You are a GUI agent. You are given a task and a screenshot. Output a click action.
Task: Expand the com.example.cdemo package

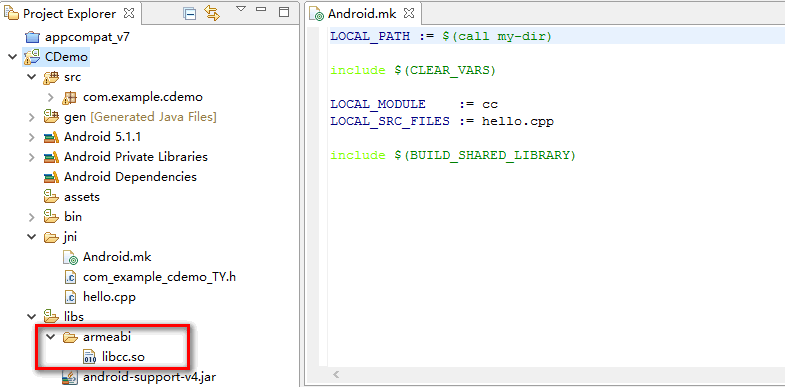coord(51,97)
